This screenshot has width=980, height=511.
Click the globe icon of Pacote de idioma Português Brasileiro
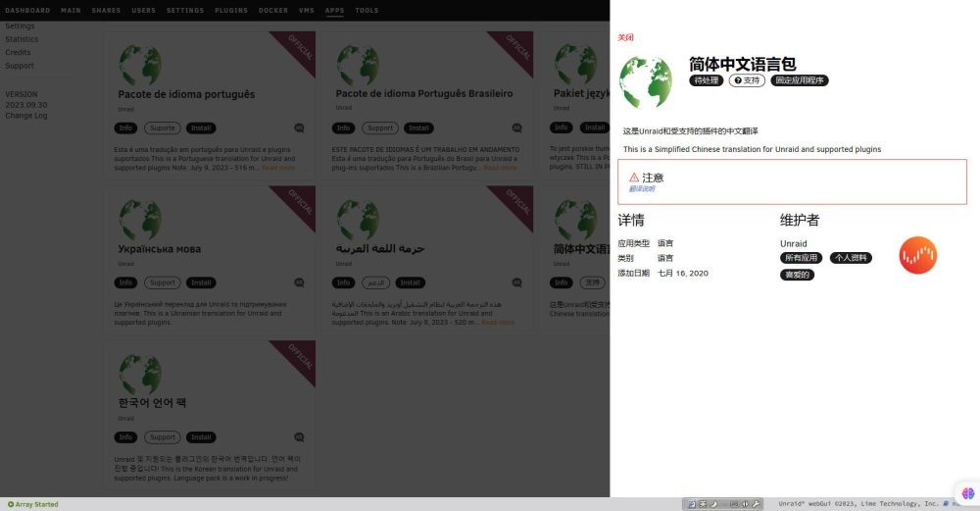[x=358, y=65]
